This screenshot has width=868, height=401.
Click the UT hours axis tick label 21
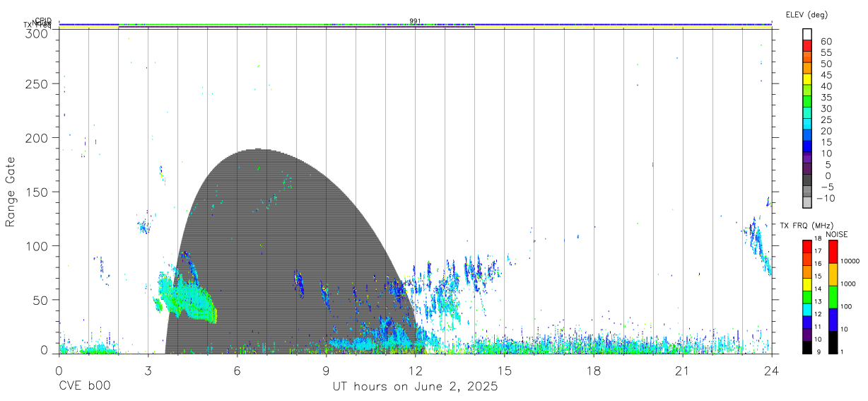683,371
